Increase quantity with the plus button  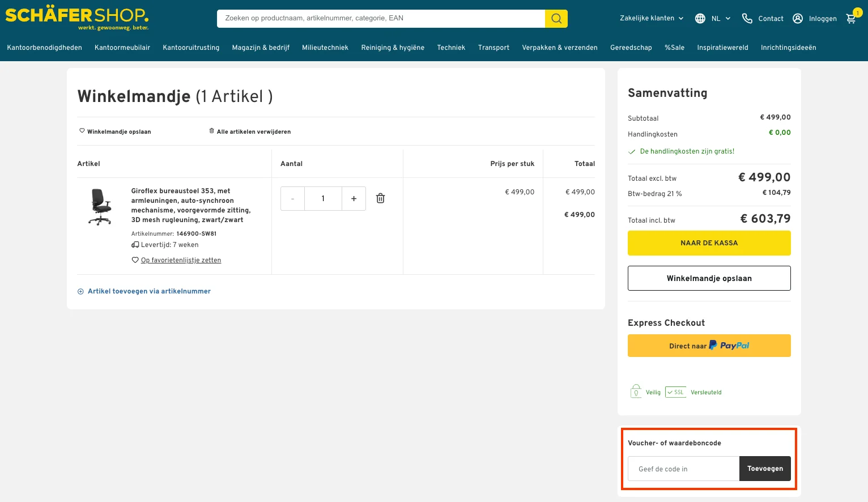coord(354,199)
